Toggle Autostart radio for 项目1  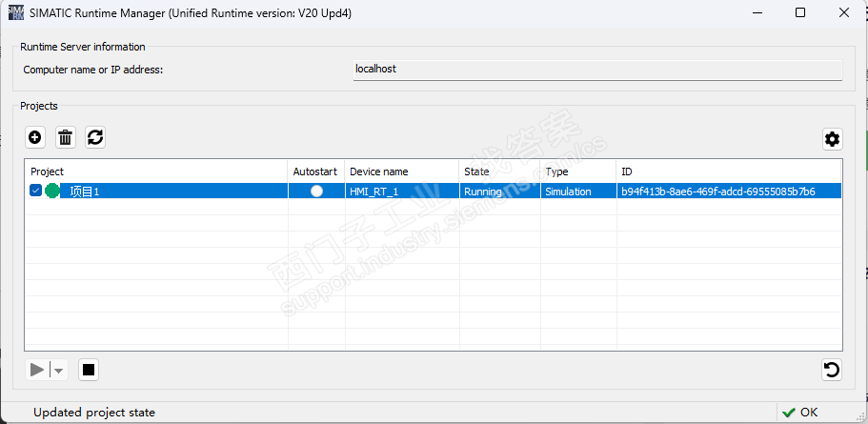point(316,191)
